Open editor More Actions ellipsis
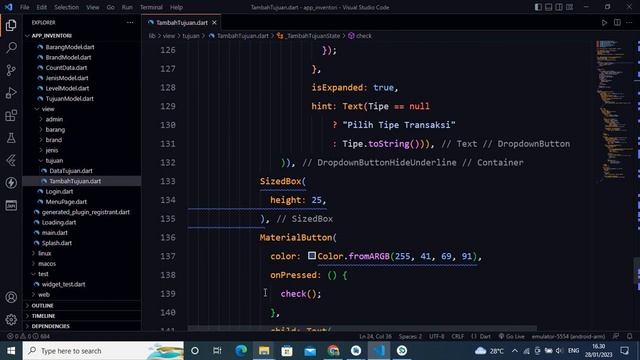The image size is (640, 360). click(629, 23)
